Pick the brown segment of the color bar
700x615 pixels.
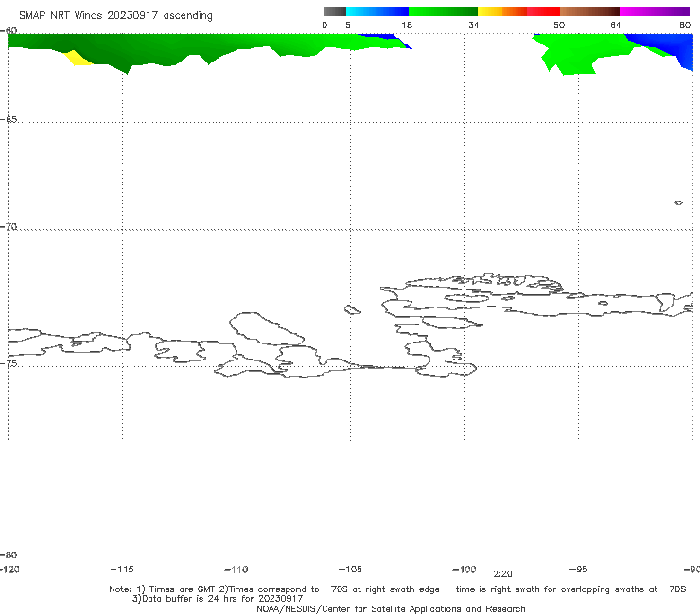[x=589, y=11]
